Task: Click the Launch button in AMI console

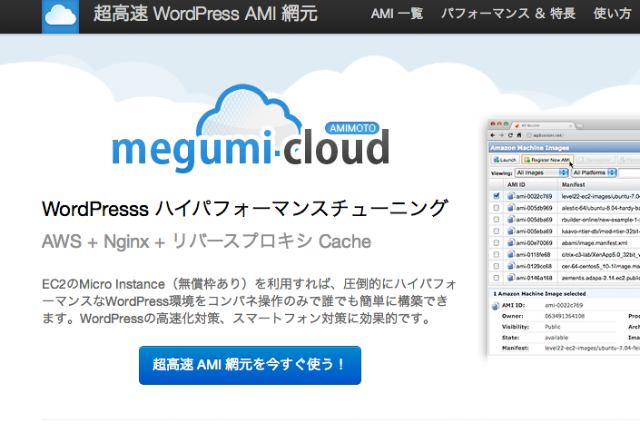Action: click(x=505, y=160)
